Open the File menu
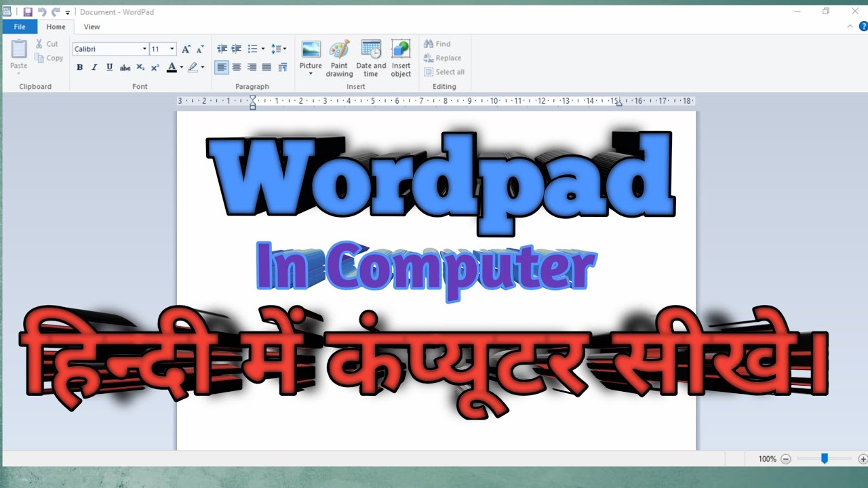Screen dimensions: 868x488 point(20,27)
